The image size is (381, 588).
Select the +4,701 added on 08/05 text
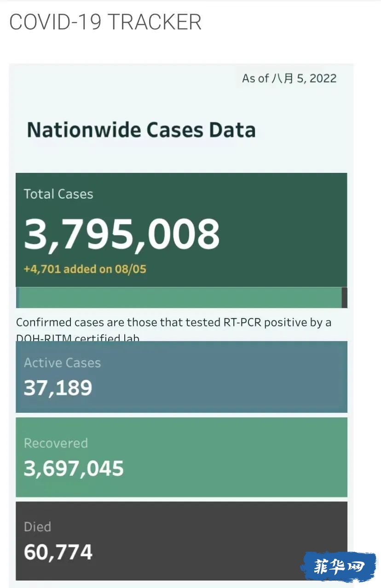[x=85, y=269]
